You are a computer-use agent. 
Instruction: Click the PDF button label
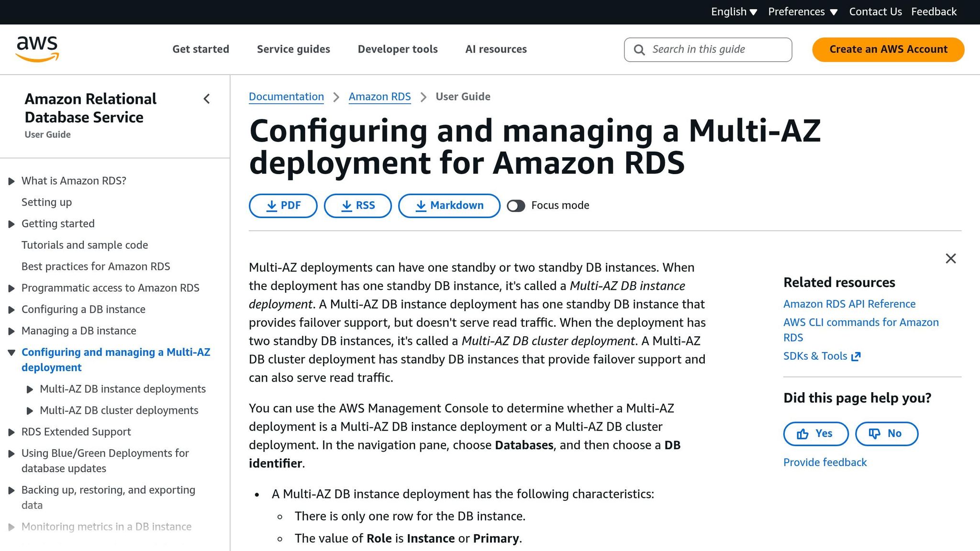[290, 206]
